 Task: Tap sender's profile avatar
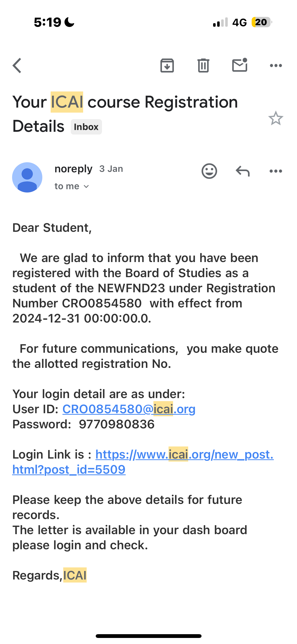coord(27,177)
